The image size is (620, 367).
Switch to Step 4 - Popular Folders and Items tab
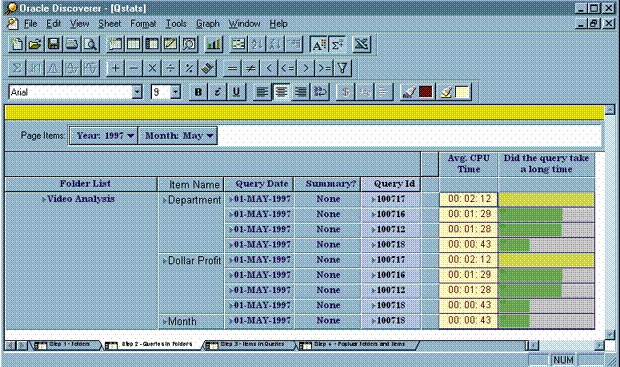[x=356, y=344]
